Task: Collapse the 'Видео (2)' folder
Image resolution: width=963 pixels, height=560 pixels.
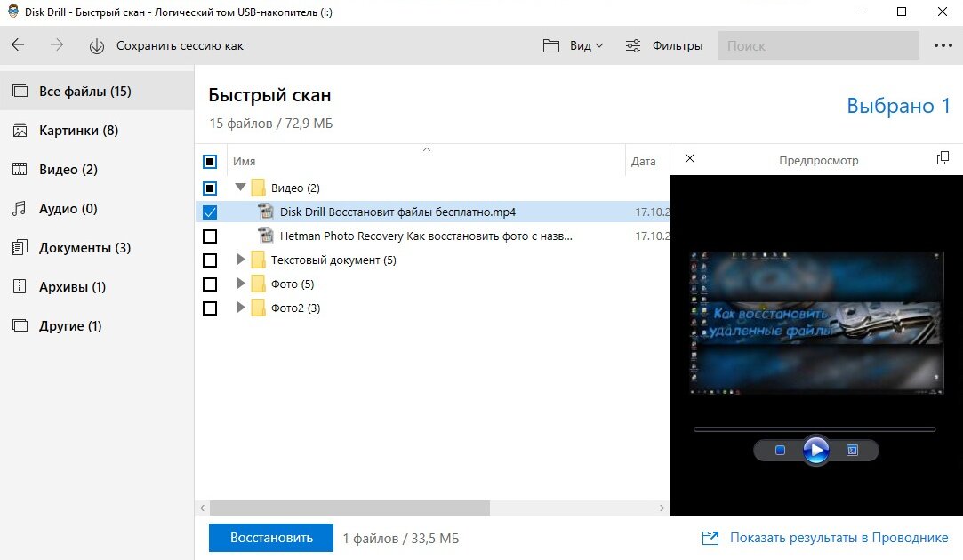Action: coord(241,187)
